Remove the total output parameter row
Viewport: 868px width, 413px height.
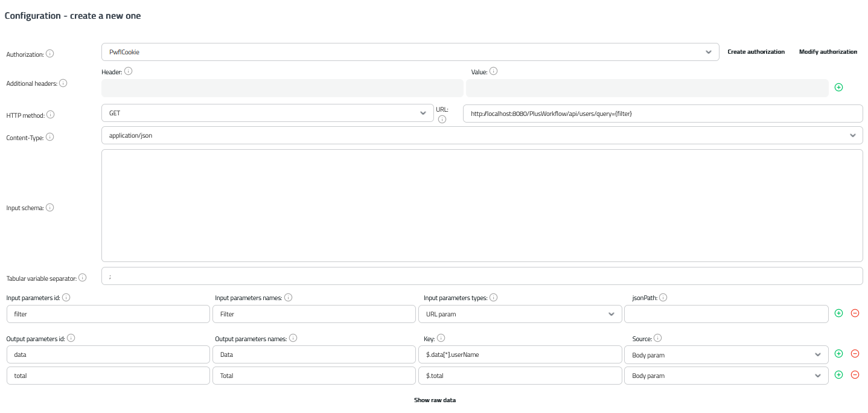(855, 375)
